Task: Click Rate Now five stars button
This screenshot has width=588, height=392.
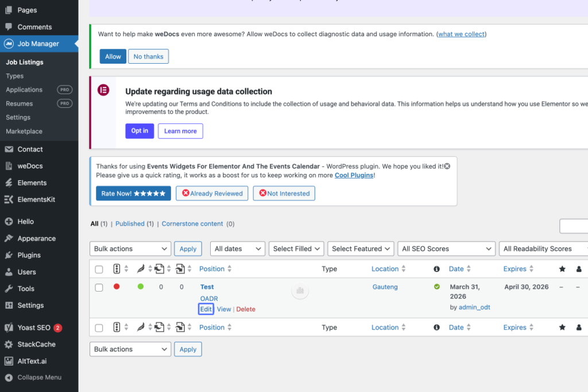Action: (x=133, y=193)
